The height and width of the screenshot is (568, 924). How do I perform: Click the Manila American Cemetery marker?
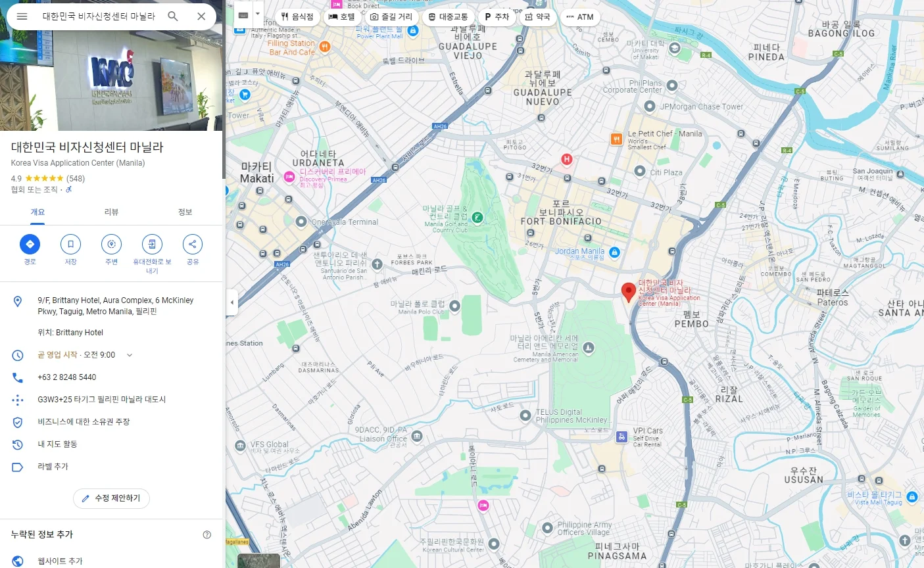coord(589,347)
